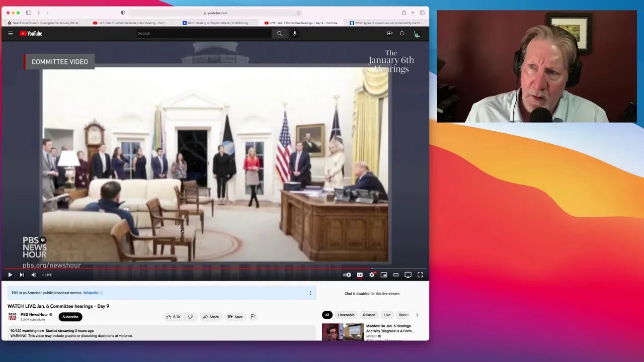Open a new Safari tab
Image resolution: width=644 pixels, height=362 pixels.
point(413,13)
